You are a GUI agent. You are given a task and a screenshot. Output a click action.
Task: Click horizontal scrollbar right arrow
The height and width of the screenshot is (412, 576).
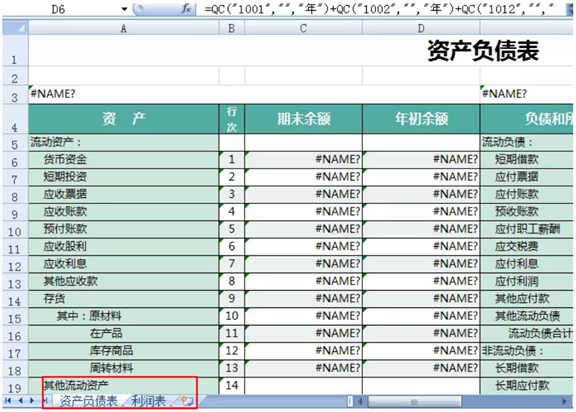[565, 401]
